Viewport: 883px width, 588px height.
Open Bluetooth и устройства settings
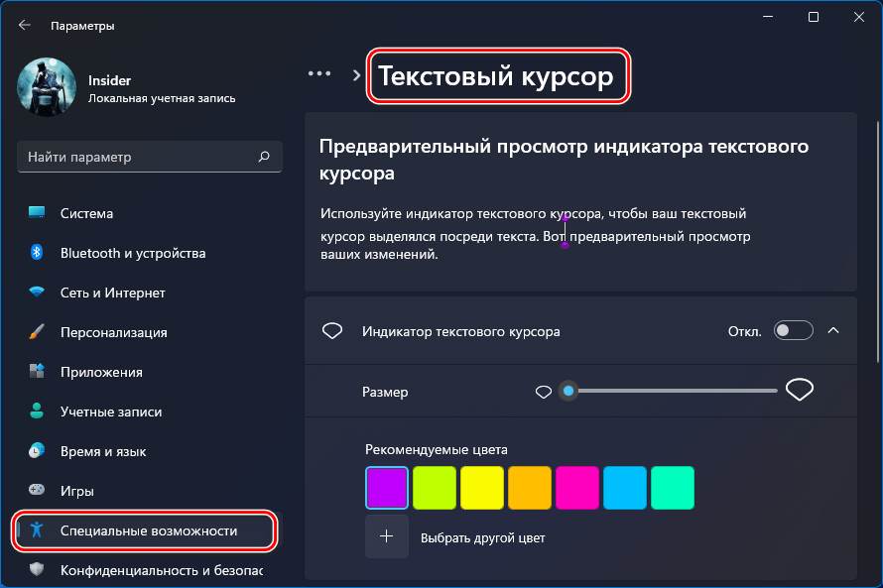(132, 253)
